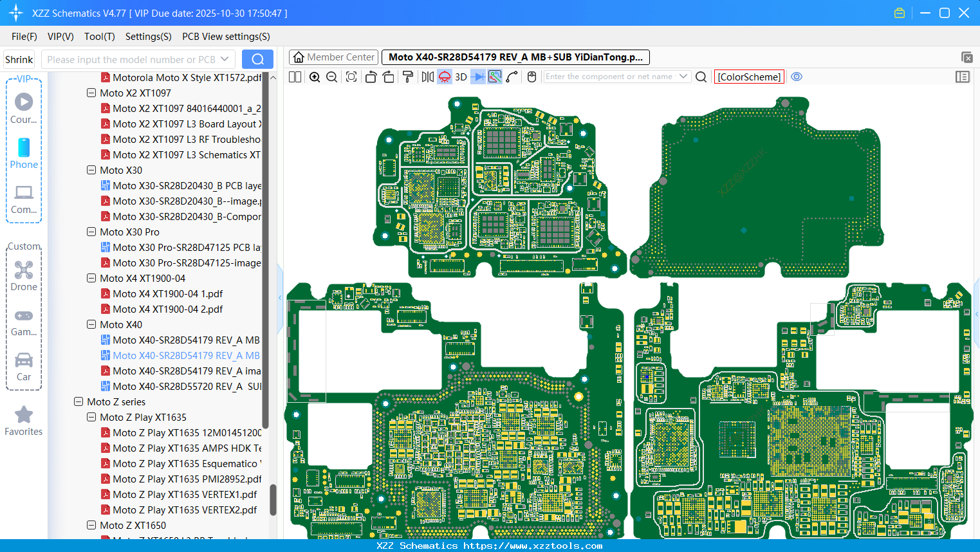Rotate the board counterclockwise
This screenshot has width=980, height=552.
(371, 77)
